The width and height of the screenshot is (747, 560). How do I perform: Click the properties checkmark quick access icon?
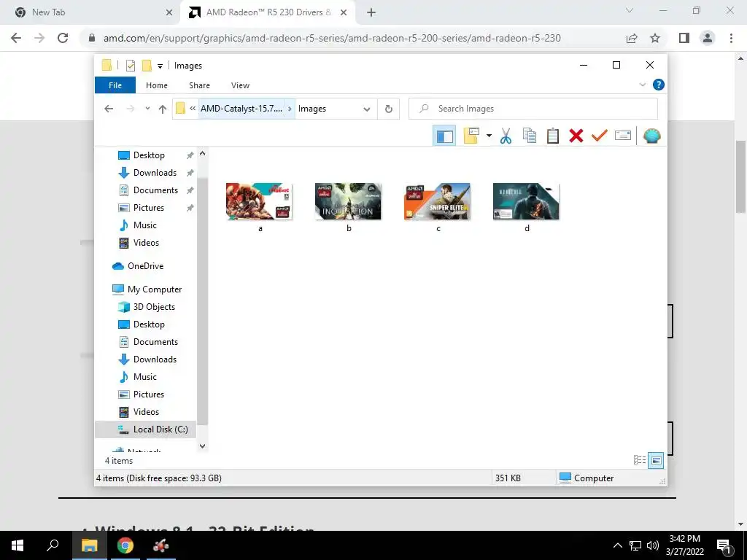coord(130,66)
